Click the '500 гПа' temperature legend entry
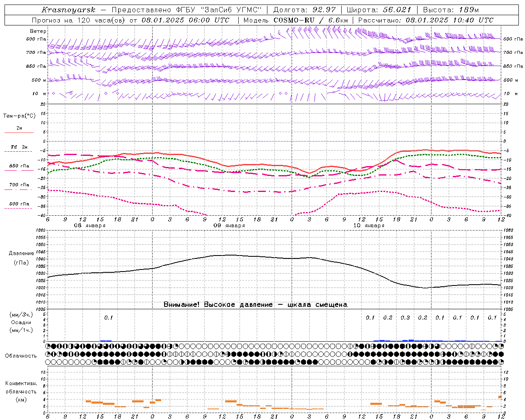This screenshot has width=525, height=420. (x=19, y=204)
